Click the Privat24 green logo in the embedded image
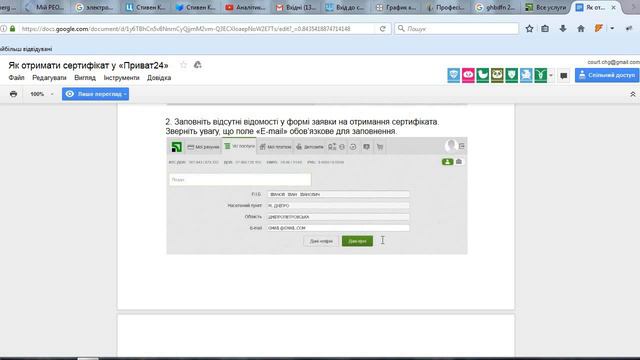The image size is (640, 360). click(x=177, y=147)
